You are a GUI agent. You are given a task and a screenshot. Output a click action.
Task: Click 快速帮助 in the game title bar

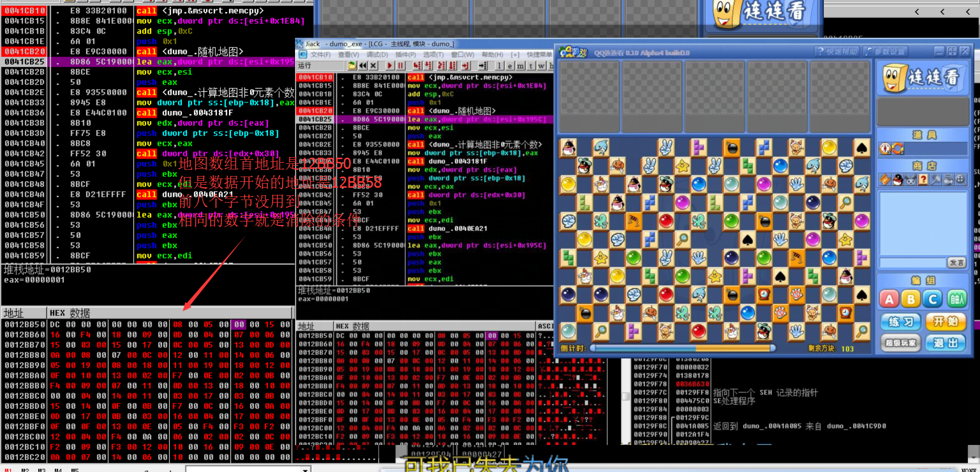[x=837, y=52]
